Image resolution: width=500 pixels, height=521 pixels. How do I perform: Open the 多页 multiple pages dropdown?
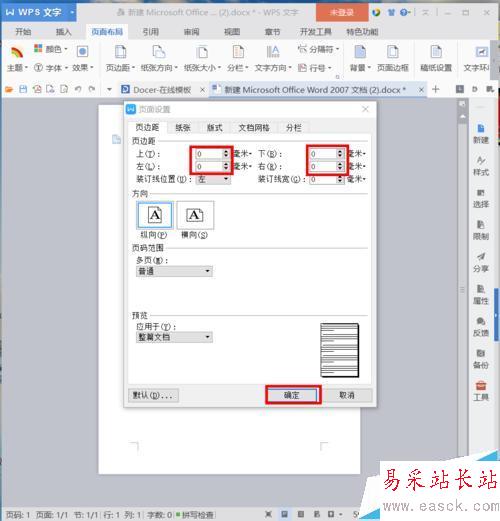(x=174, y=271)
